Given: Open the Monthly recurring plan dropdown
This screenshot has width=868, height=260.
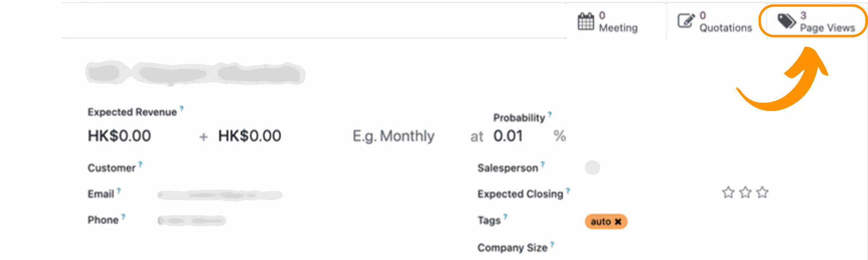Looking at the screenshot, I should click(393, 136).
